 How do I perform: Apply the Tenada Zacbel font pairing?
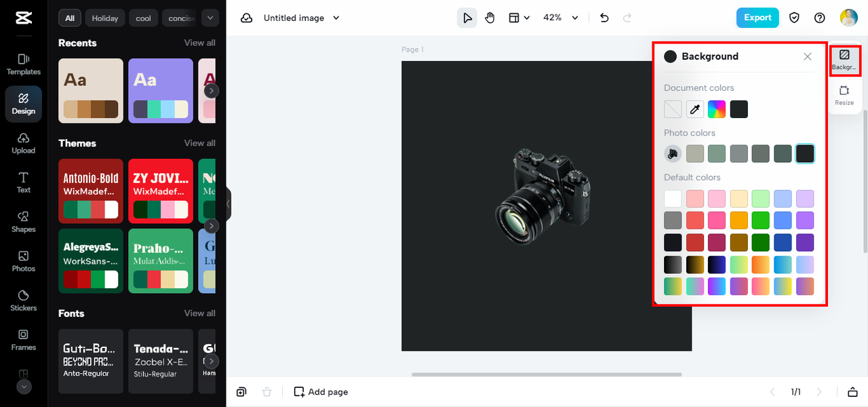161,362
